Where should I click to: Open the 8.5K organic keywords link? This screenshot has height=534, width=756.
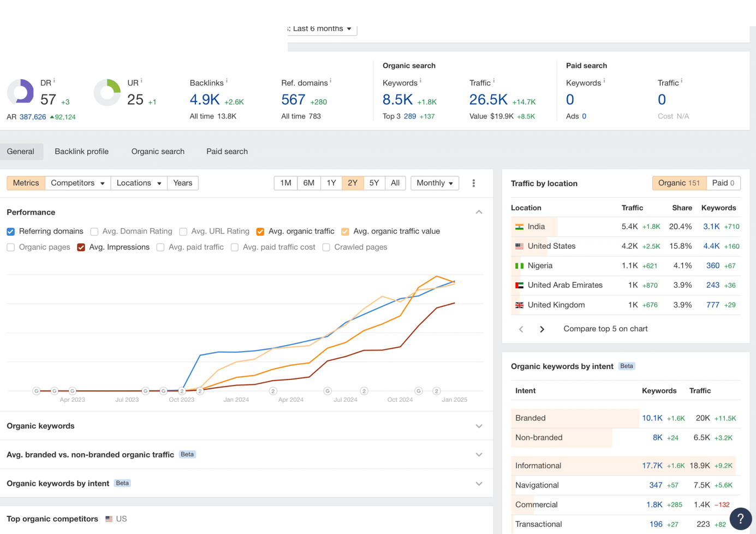tap(397, 99)
